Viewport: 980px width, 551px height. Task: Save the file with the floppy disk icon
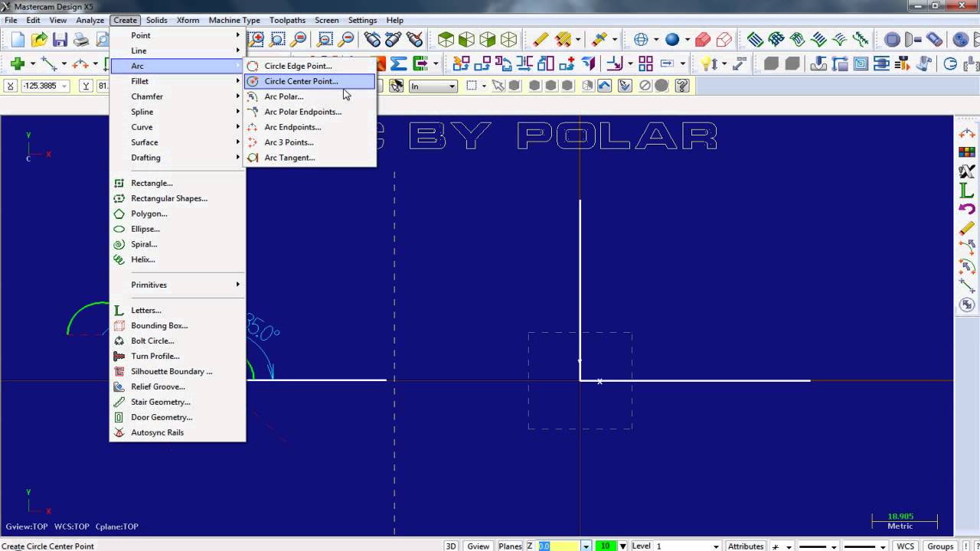tap(60, 40)
